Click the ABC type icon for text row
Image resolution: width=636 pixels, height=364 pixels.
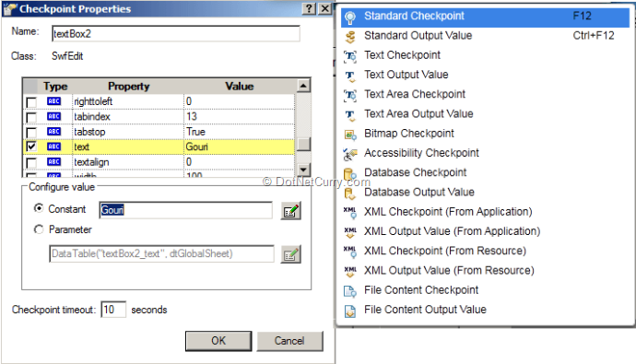(x=54, y=147)
